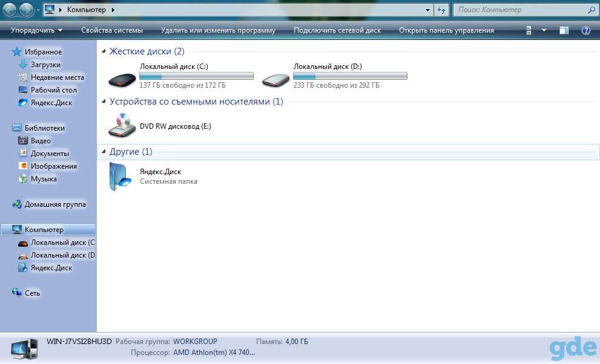
Task: Click the Библиотеки icon
Action: [x=17, y=128]
